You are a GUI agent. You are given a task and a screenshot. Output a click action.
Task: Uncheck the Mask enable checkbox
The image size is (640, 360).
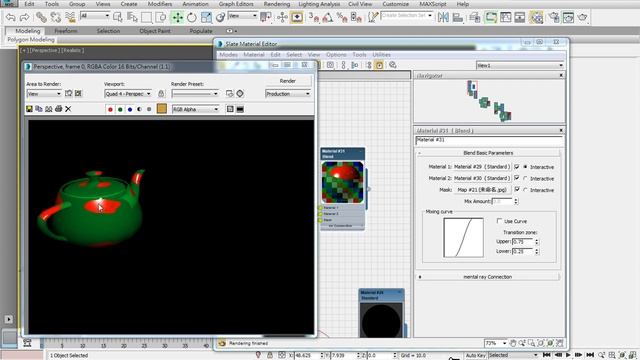click(x=517, y=190)
